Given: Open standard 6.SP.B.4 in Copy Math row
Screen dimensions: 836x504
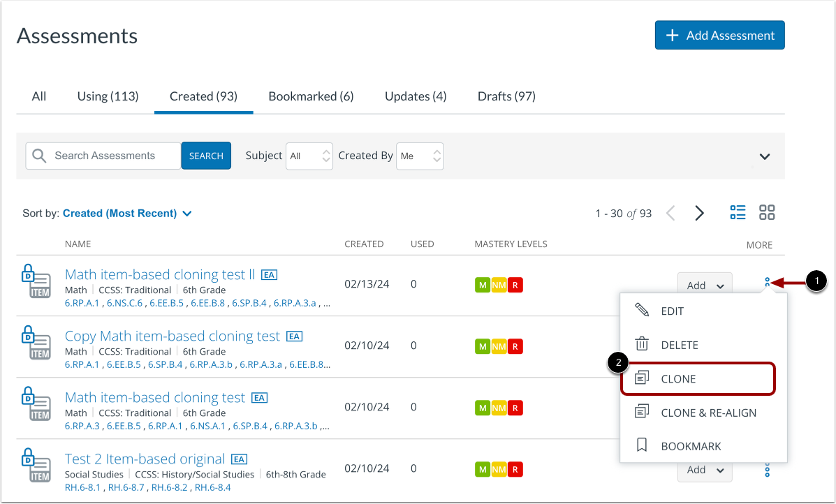Looking at the screenshot, I should click(x=166, y=365).
